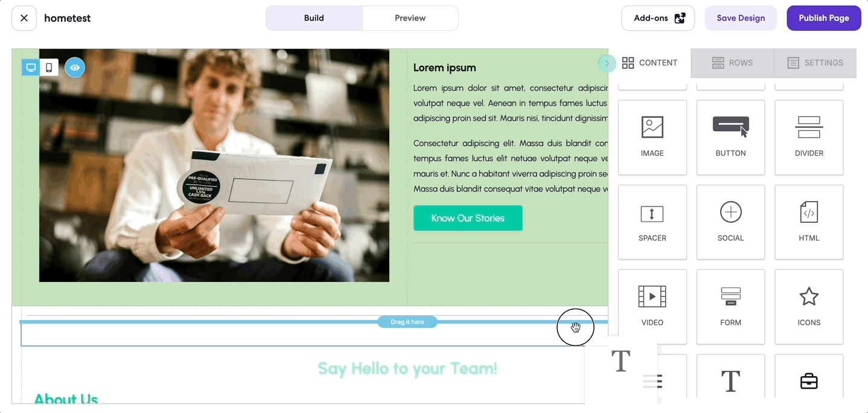
Task: Select the Social content block
Action: (x=730, y=222)
